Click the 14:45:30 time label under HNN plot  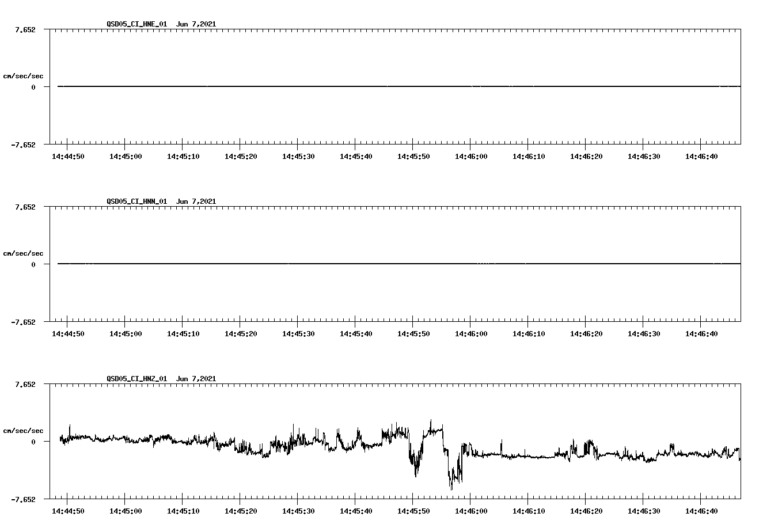pyautogui.click(x=298, y=334)
